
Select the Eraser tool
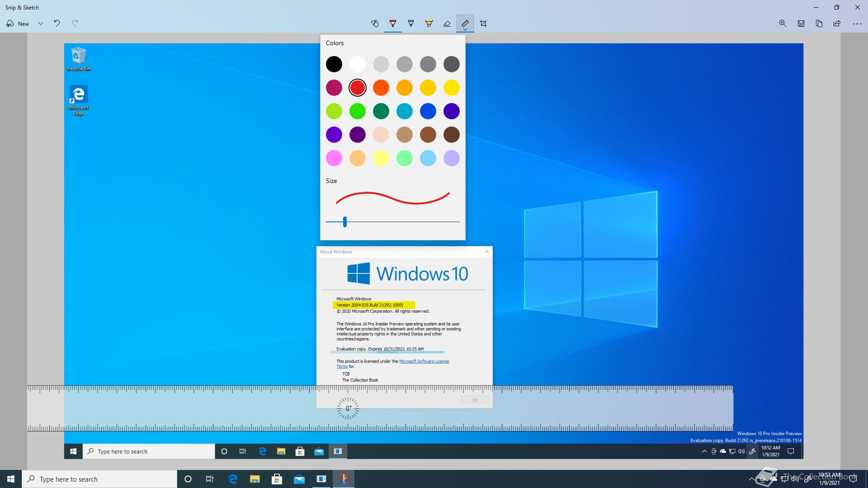[x=447, y=23]
